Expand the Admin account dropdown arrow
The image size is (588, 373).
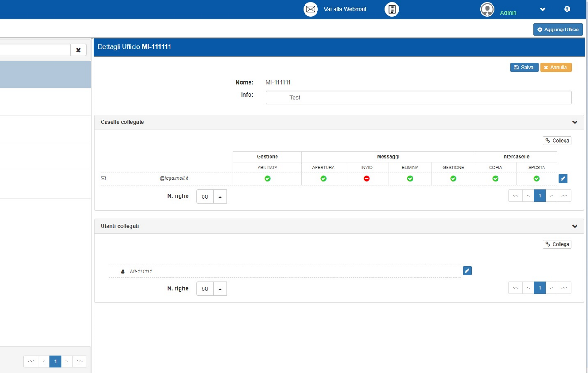coord(543,9)
